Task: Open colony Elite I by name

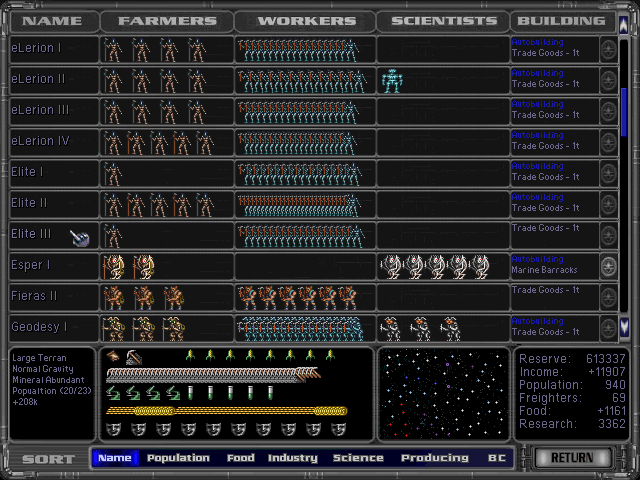Action: (27, 172)
